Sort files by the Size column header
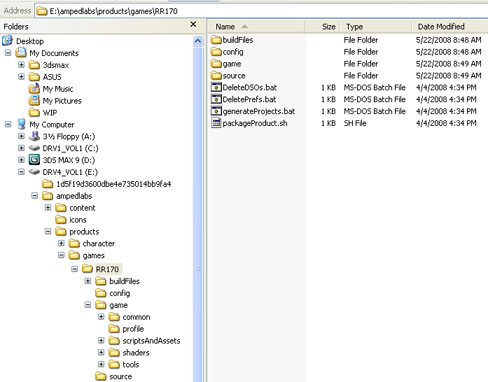 (x=322, y=26)
